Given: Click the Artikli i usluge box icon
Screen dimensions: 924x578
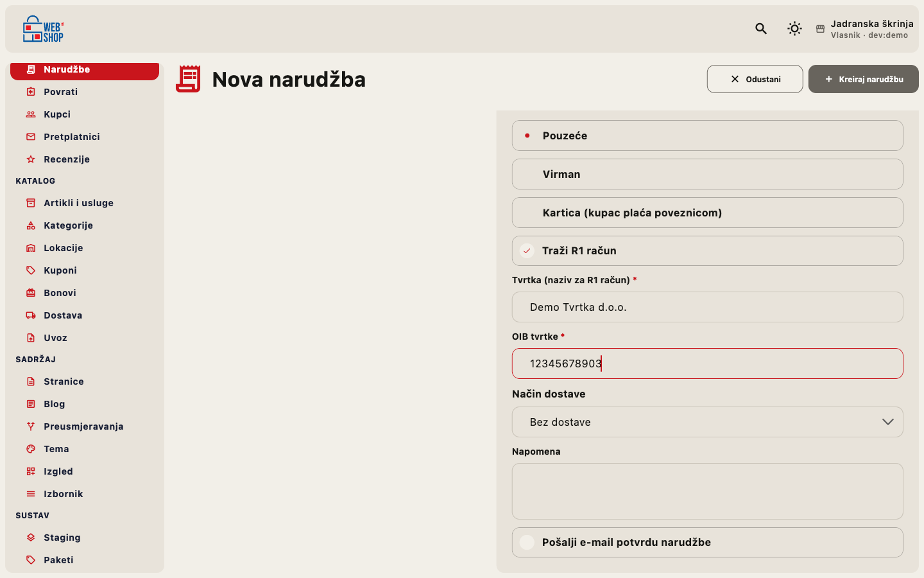Looking at the screenshot, I should (x=31, y=203).
